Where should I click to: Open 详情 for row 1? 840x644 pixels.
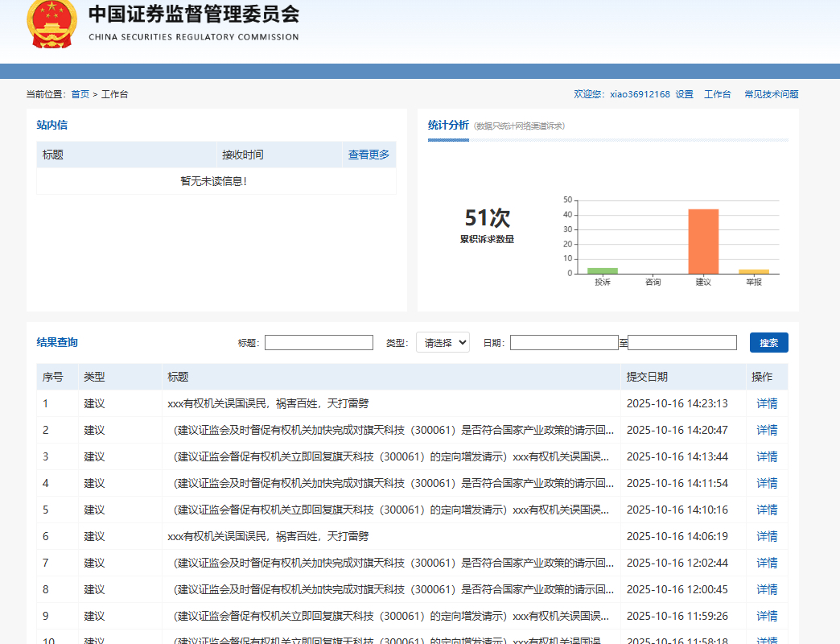pyautogui.click(x=767, y=403)
